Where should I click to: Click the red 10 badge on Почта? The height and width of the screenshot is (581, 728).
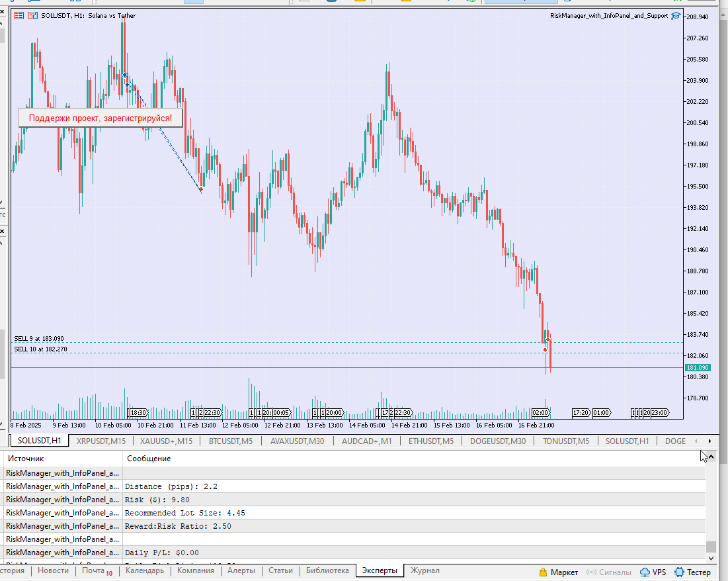pyautogui.click(x=110, y=573)
